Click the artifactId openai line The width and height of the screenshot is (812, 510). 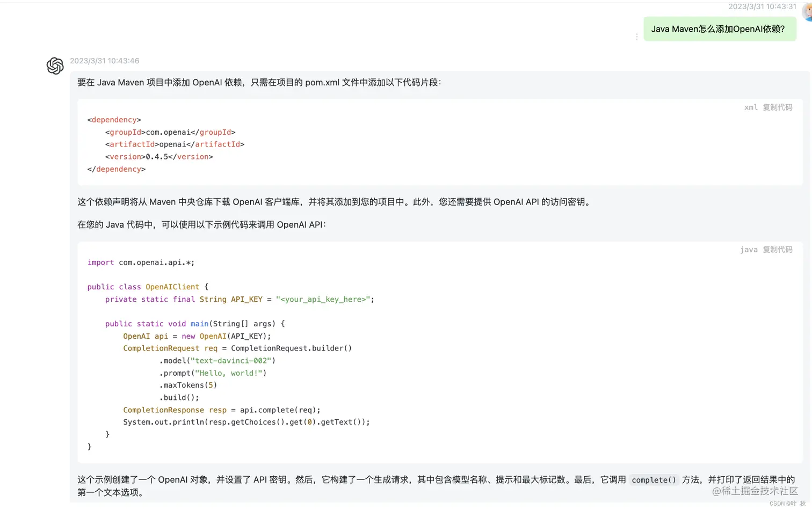[x=175, y=144]
